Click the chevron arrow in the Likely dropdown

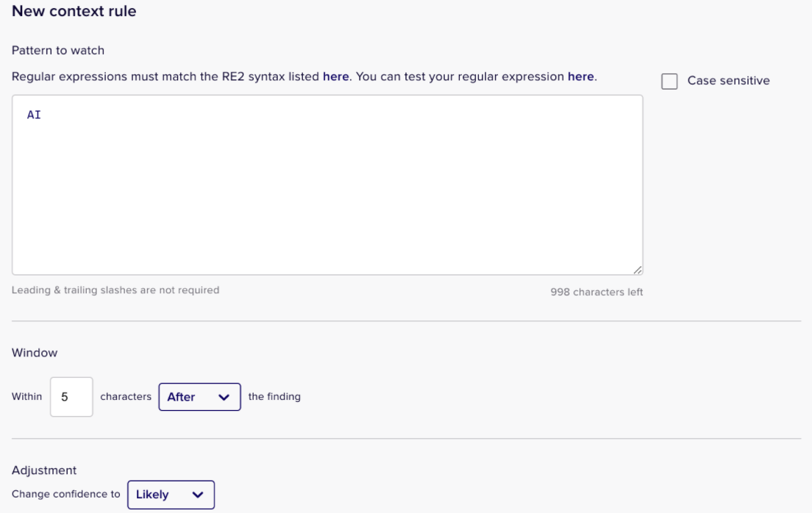coord(197,495)
